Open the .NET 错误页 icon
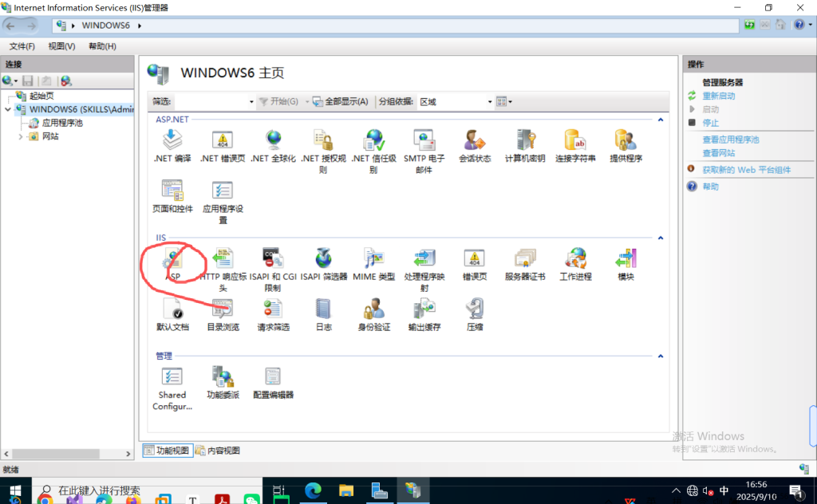The height and width of the screenshot is (504, 817). pos(223,144)
